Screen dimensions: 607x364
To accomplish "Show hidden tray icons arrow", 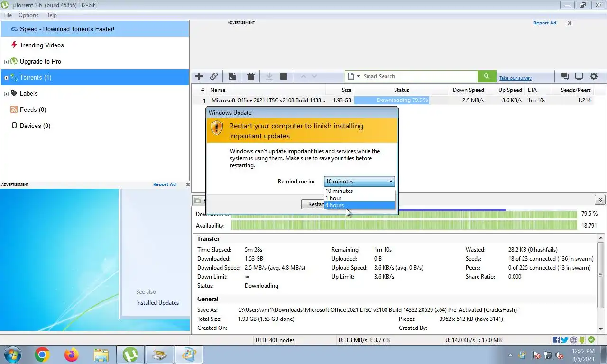I will coord(510,355).
